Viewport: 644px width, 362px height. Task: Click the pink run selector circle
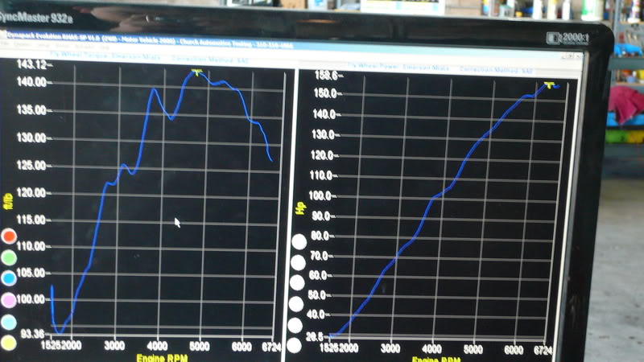point(9,300)
